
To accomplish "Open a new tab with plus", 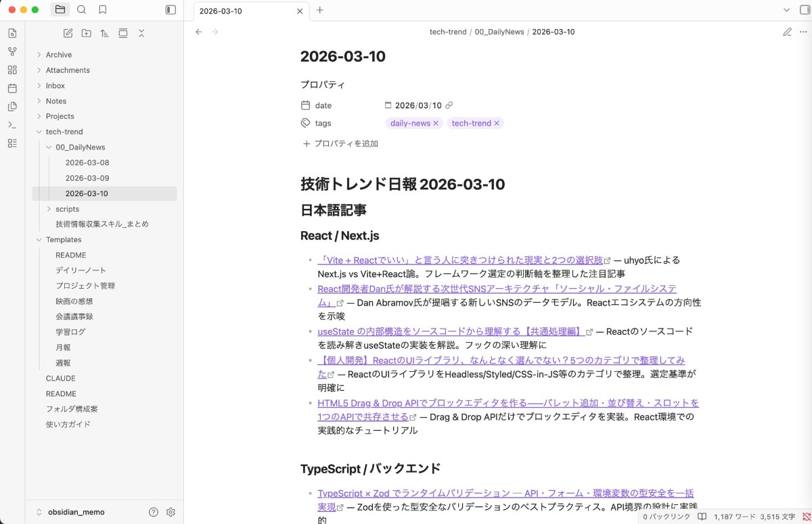I will coord(320,10).
